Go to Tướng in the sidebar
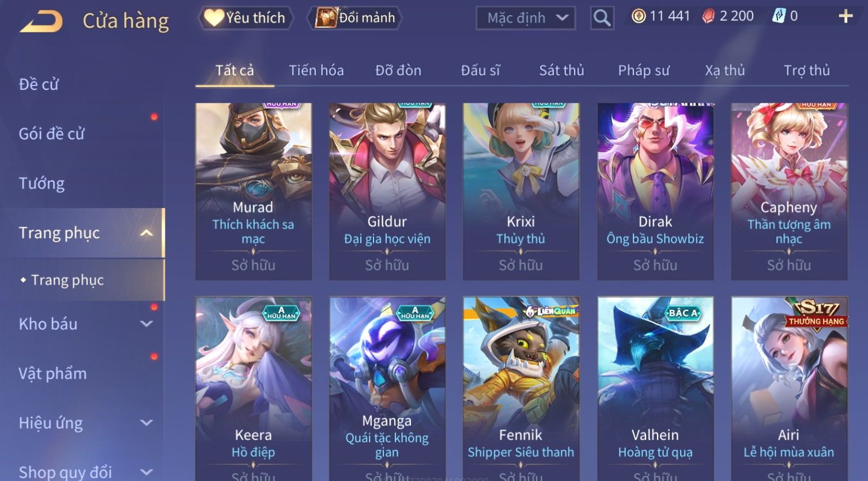The height and width of the screenshot is (481, 868). pyautogui.click(x=41, y=183)
